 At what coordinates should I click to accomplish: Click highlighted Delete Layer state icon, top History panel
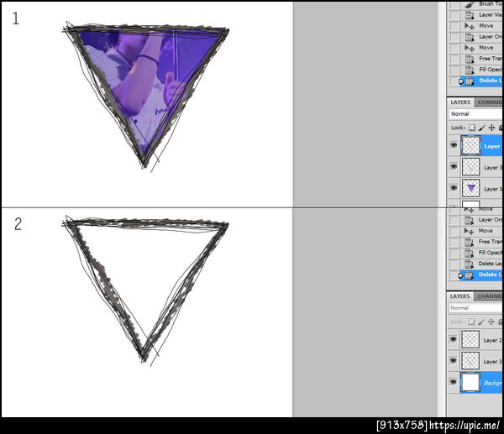tap(470, 81)
